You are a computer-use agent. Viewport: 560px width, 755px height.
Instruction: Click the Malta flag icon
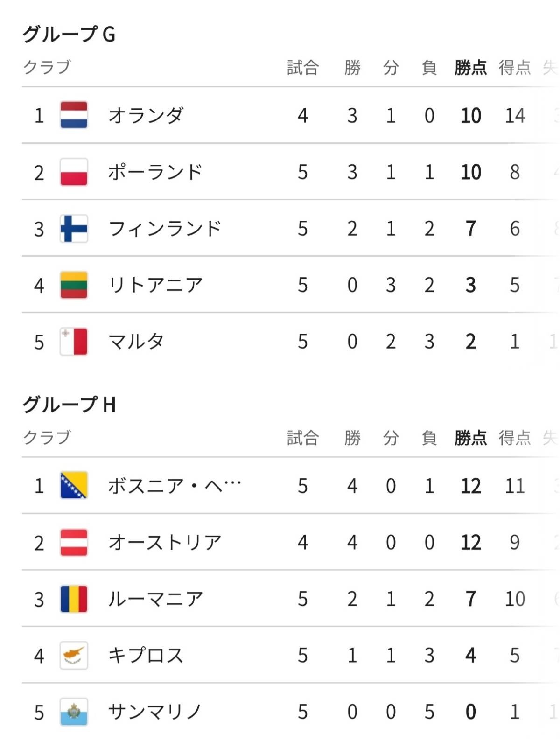click(74, 342)
